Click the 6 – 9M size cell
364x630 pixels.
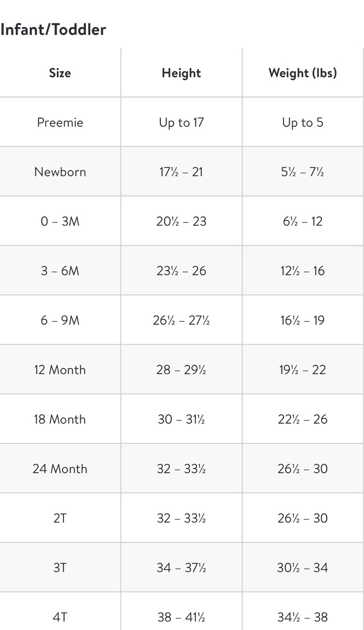[60, 320]
